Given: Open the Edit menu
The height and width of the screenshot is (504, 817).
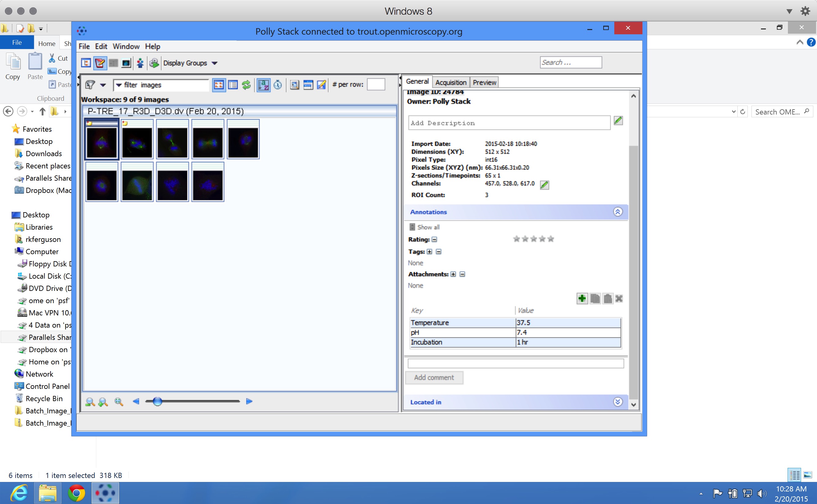Looking at the screenshot, I should (x=101, y=47).
